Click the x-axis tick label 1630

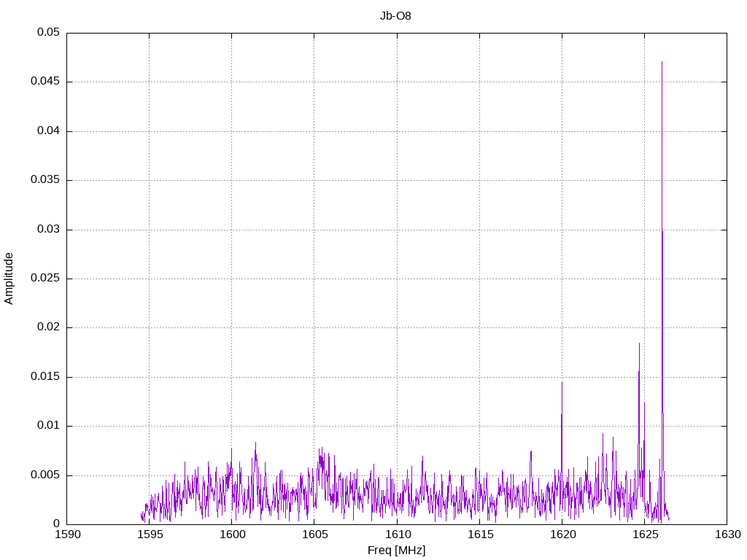[728, 534]
